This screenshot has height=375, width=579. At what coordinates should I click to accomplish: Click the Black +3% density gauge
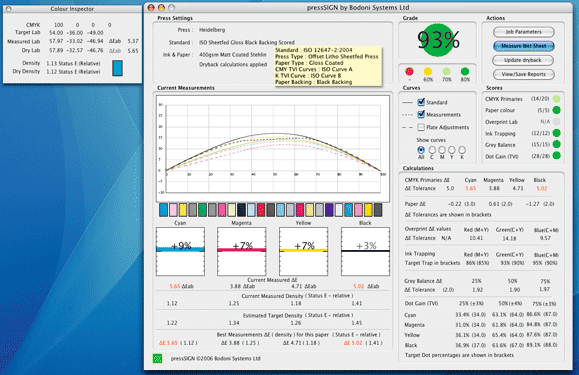pos(365,251)
